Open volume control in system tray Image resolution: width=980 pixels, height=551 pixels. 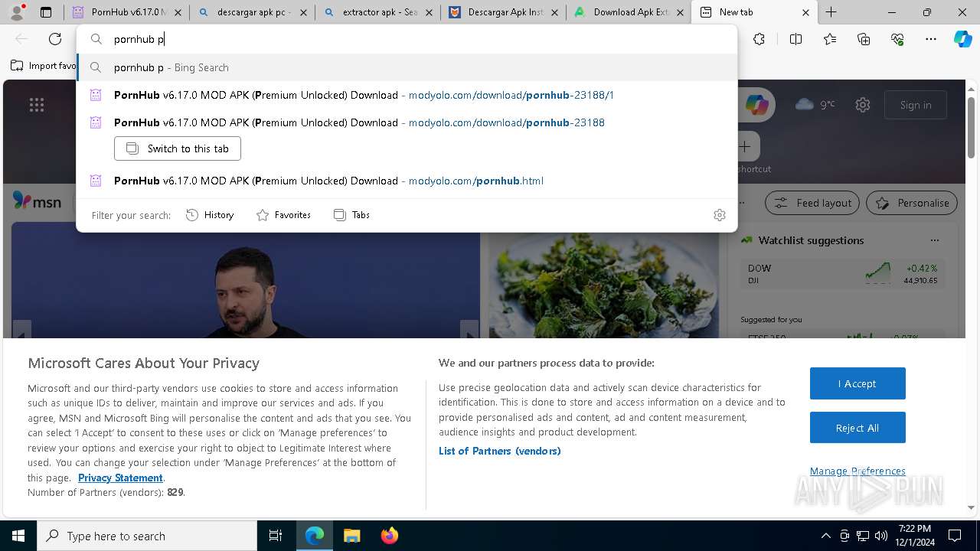[881, 536]
